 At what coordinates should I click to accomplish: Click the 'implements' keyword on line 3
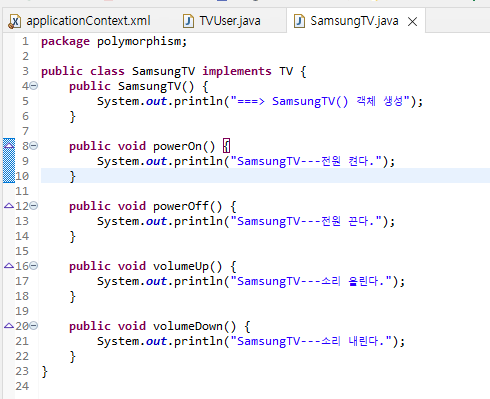coord(237,71)
